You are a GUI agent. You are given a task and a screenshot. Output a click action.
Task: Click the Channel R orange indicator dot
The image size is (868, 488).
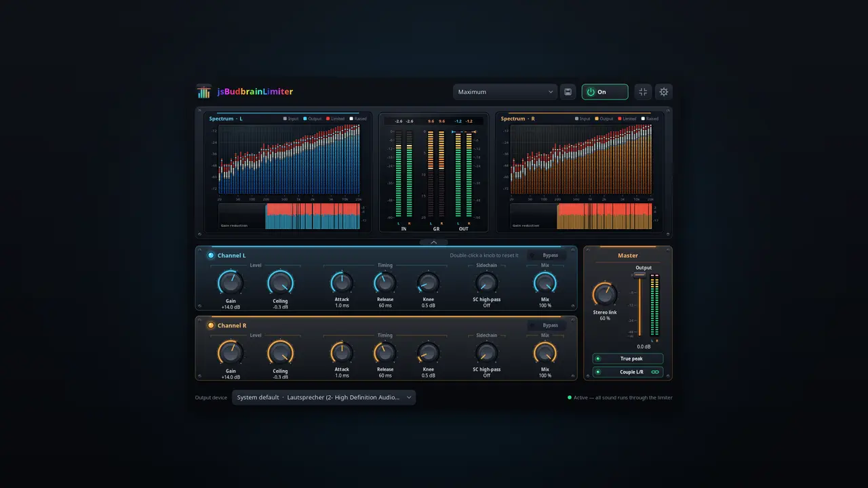[211, 325]
